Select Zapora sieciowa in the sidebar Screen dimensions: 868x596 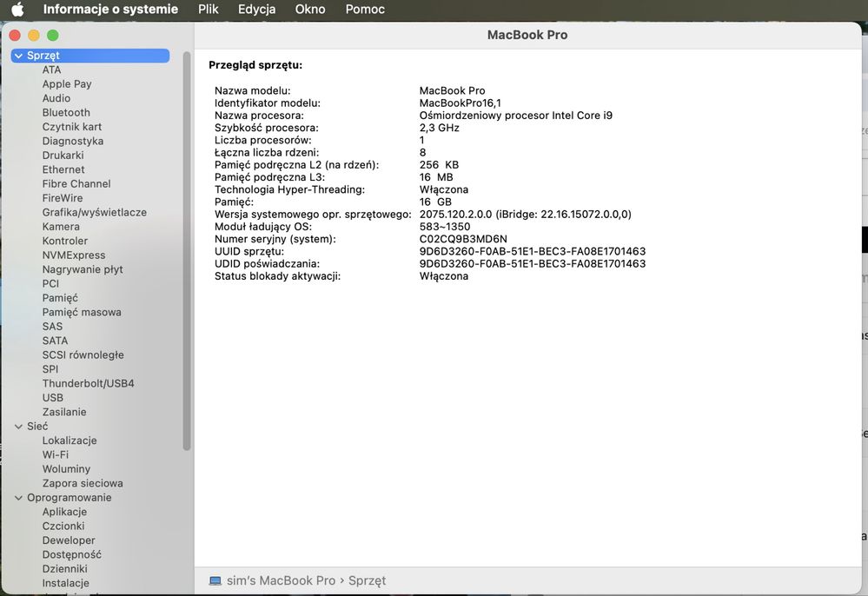[83, 484]
